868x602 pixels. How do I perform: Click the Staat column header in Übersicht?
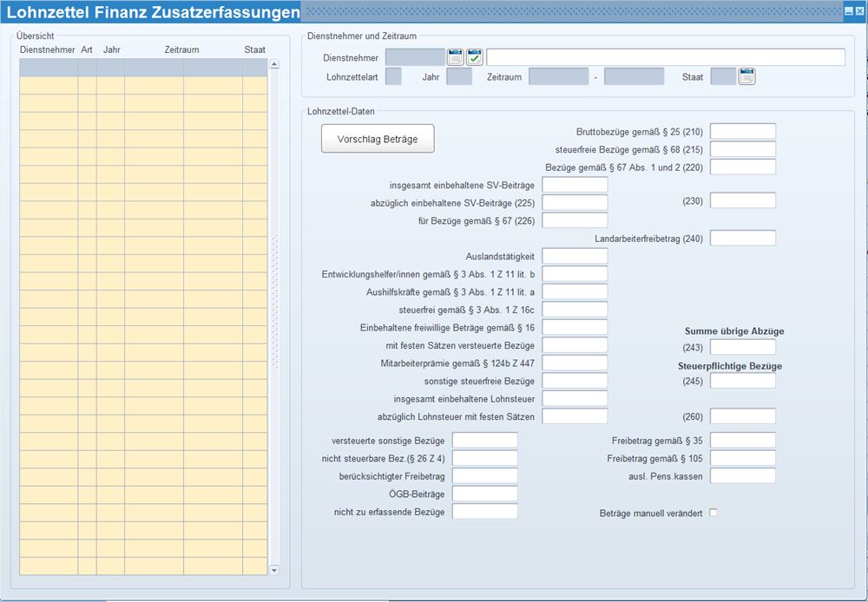254,49
